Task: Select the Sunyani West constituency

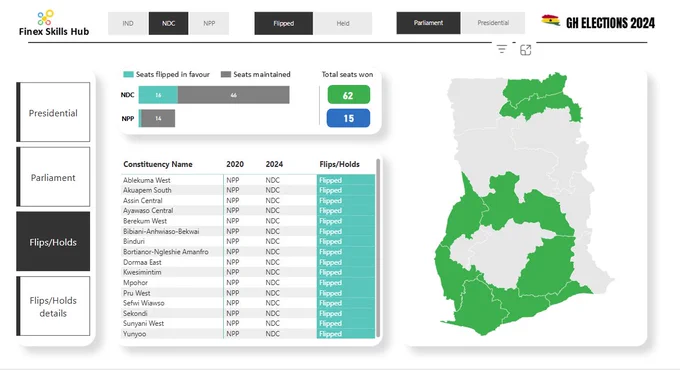Action: point(144,324)
